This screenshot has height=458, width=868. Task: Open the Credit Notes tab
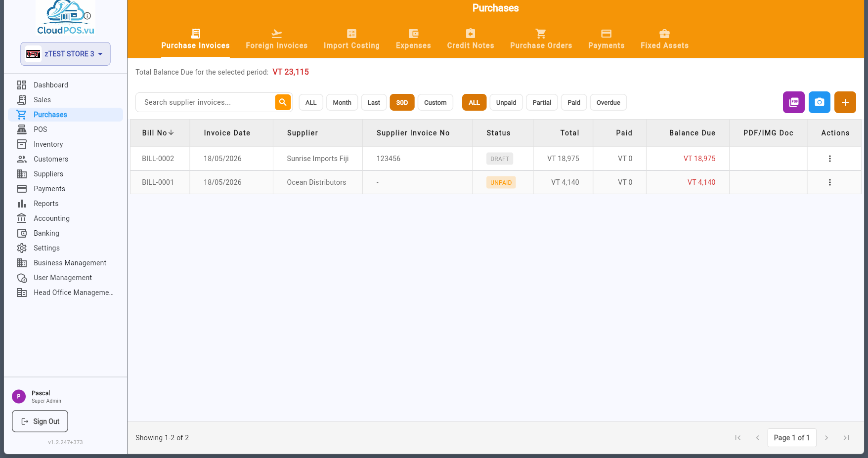tap(471, 40)
